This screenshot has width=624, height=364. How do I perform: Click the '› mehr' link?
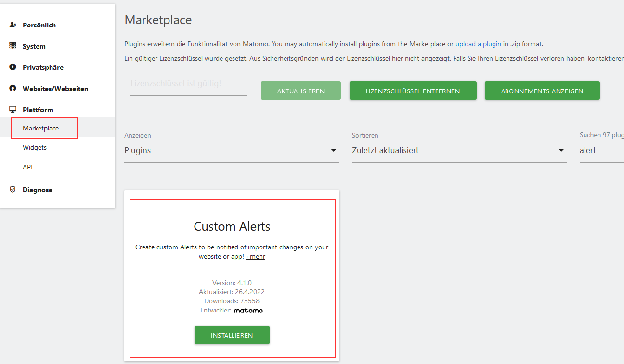point(256,256)
